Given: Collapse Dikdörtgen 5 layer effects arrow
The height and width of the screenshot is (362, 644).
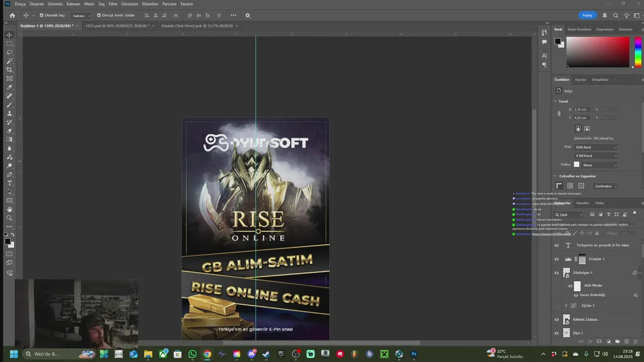Looking at the screenshot, I should [x=640, y=273].
